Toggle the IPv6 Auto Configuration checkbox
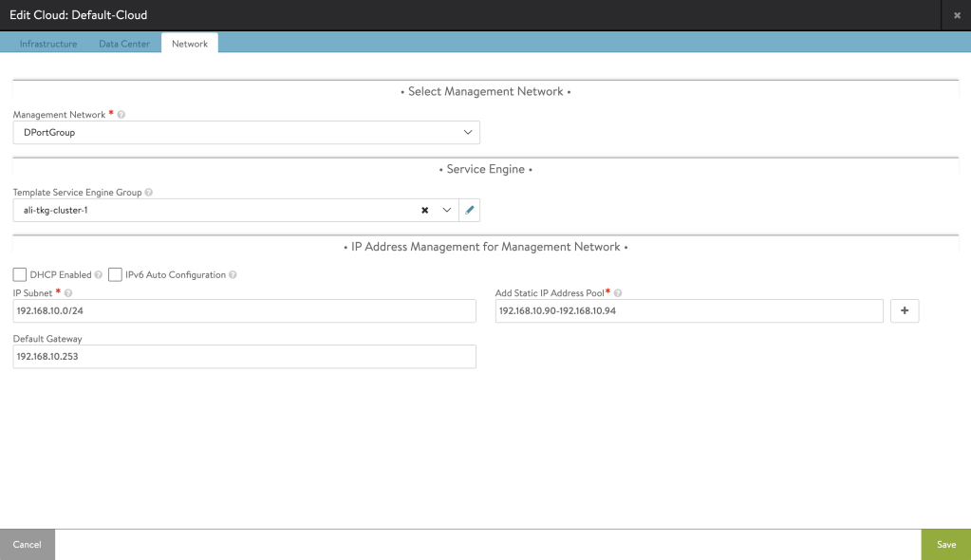This screenshot has height=560, width=971. 115,275
